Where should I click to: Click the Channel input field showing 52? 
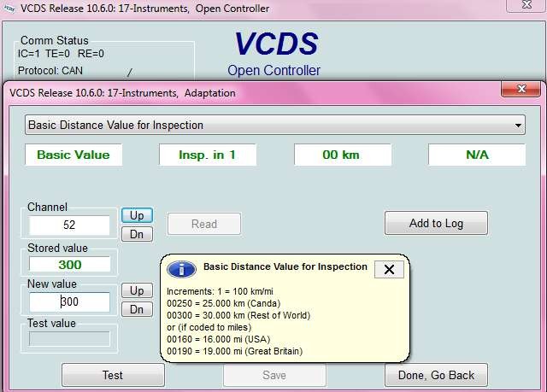pyautogui.click(x=69, y=225)
